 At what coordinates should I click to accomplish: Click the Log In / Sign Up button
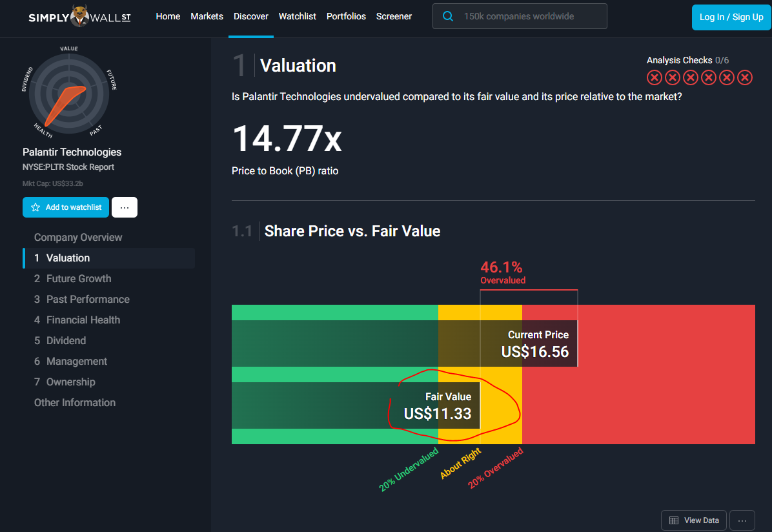pos(731,17)
